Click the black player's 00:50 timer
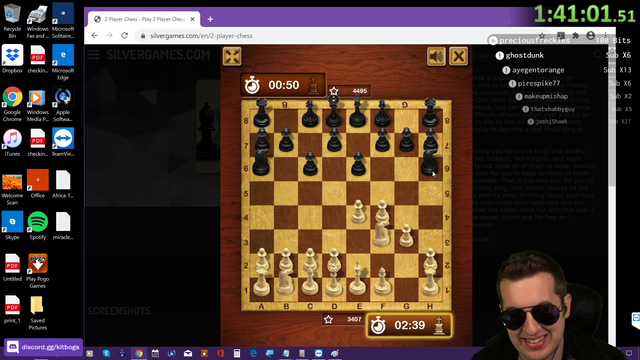This screenshot has width=640, height=360. click(283, 85)
